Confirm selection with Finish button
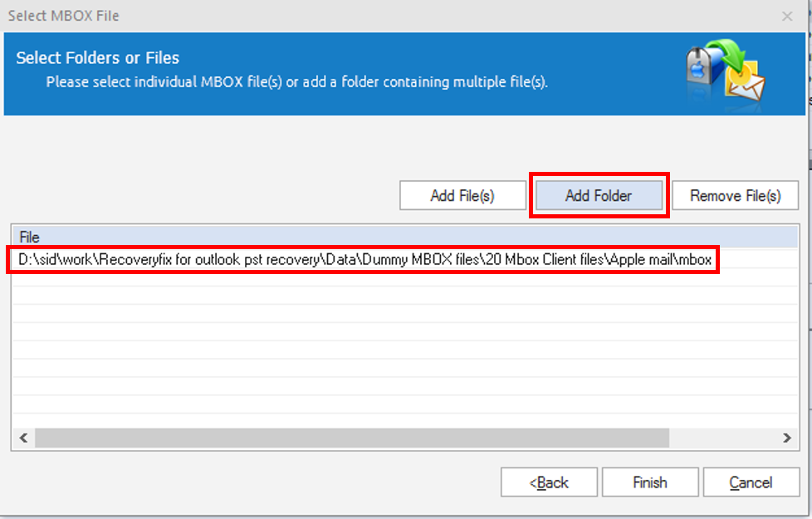The width and height of the screenshot is (812, 519). coord(650,482)
